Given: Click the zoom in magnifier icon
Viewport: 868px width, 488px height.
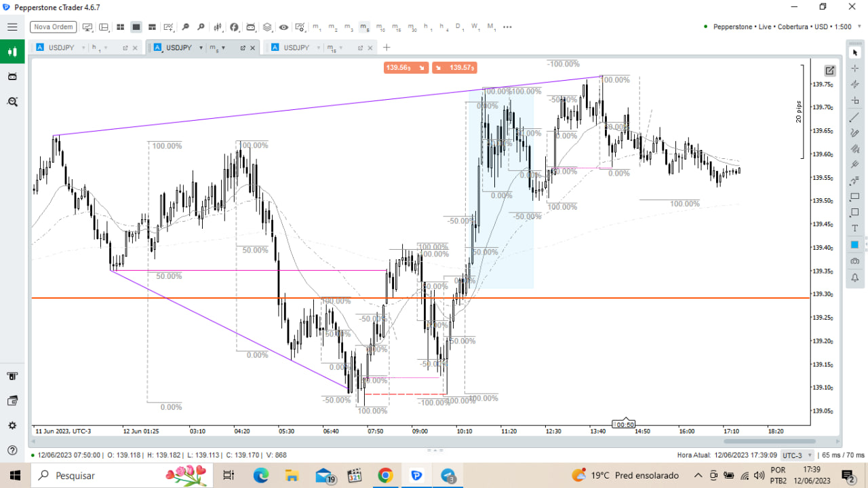Looking at the screenshot, I should 185,27.
